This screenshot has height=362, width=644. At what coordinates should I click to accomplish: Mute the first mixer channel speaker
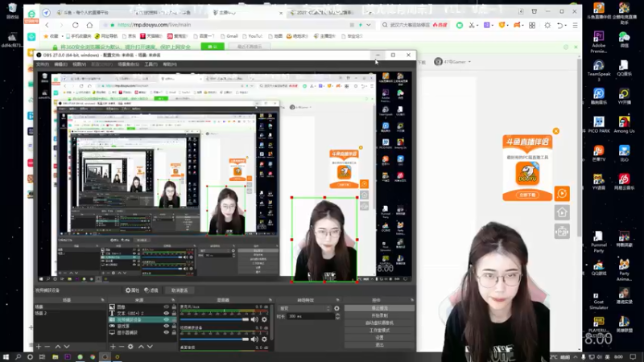pos(254,319)
